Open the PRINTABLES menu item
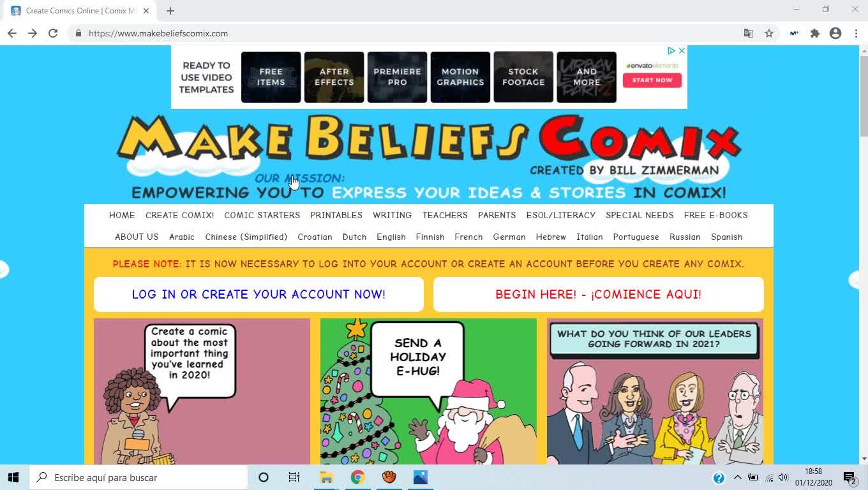 pos(336,215)
